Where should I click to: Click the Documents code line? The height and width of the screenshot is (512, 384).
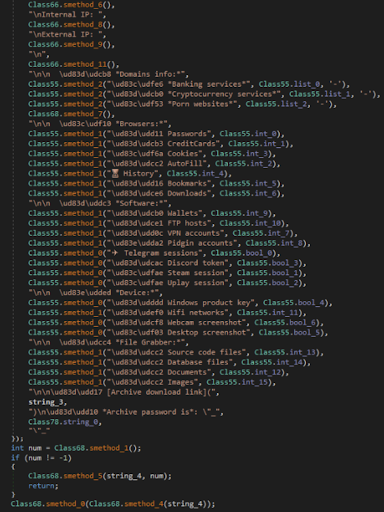(x=159, y=372)
